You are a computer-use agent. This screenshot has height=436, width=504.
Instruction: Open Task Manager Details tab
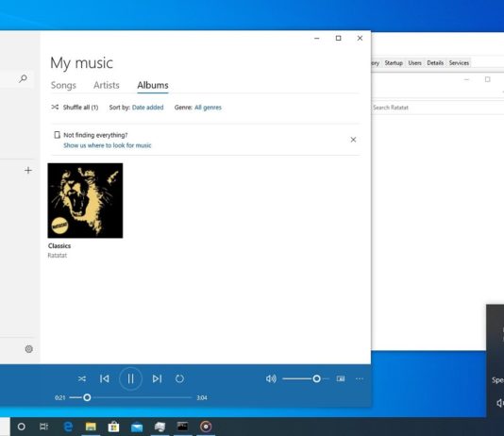click(x=435, y=63)
